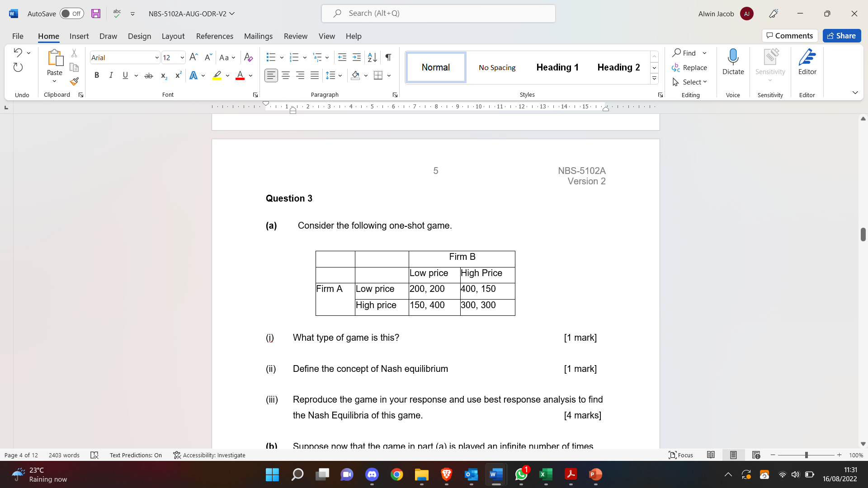Open the Select dropdown in Editing group
Screen dimensions: 868x488
pos(690,82)
